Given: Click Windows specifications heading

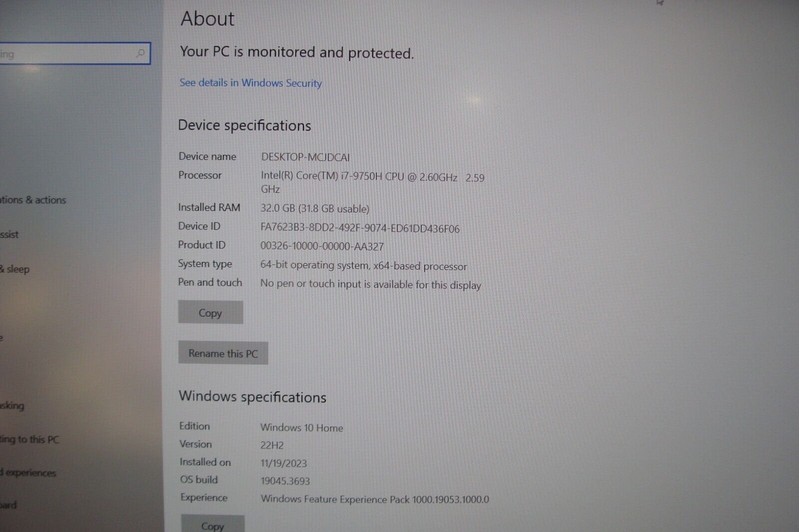Looking at the screenshot, I should [x=253, y=397].
